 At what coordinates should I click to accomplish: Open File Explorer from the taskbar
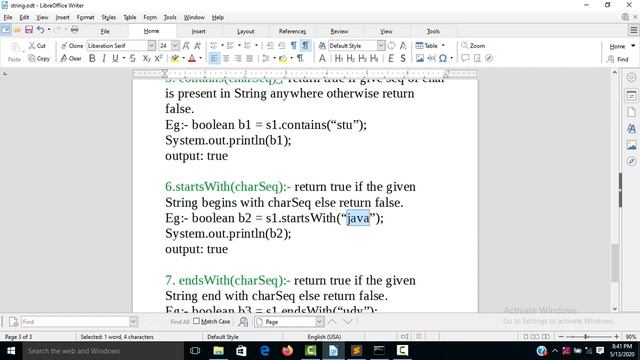pyautogui.click(x=218, y=351)
